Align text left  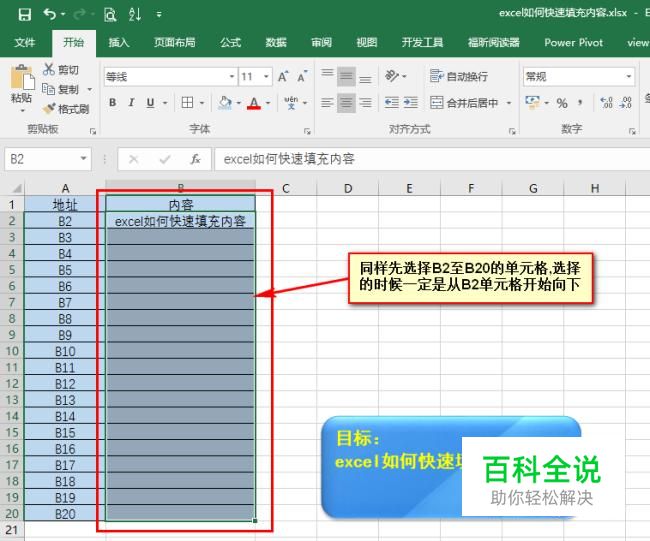327,102
